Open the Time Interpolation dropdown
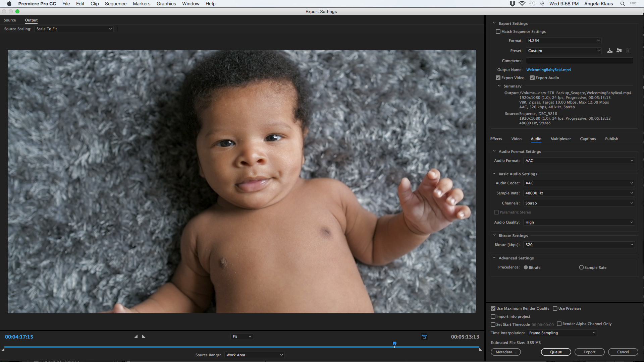644x362 pixels. 562,333
